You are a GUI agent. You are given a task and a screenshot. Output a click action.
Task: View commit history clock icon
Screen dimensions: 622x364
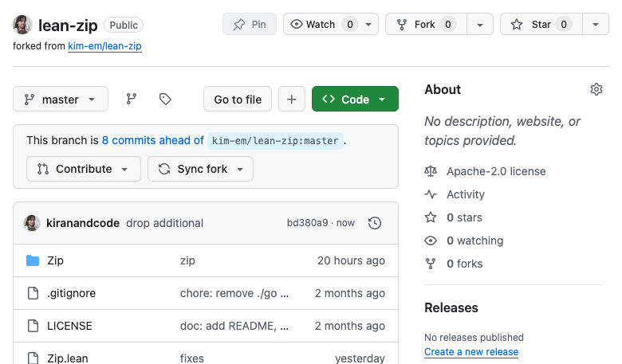tap(375, 223)
